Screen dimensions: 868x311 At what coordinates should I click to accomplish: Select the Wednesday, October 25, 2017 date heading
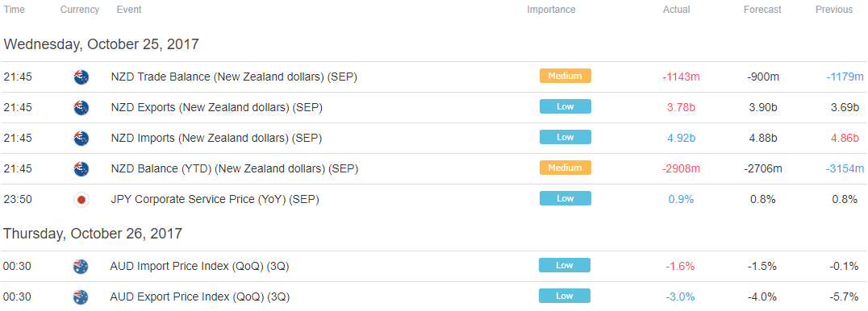tap(102, 44)
